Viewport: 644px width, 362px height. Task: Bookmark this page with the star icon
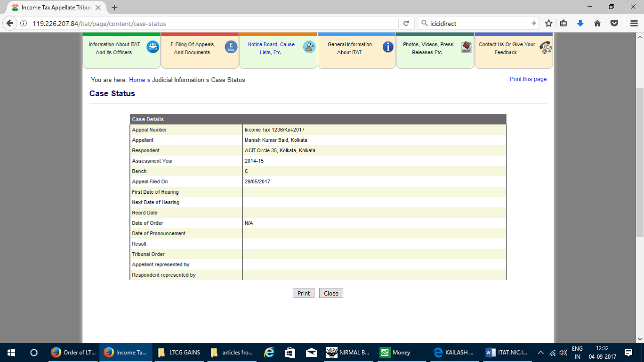coord(548,24)
